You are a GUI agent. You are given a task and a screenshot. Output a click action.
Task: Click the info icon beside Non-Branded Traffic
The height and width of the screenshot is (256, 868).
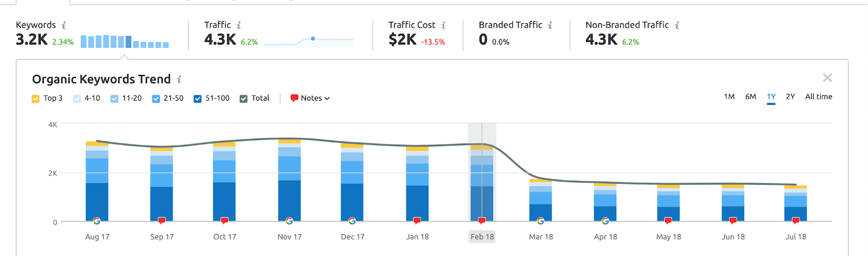pyautogui.click(x=677, y=25)
